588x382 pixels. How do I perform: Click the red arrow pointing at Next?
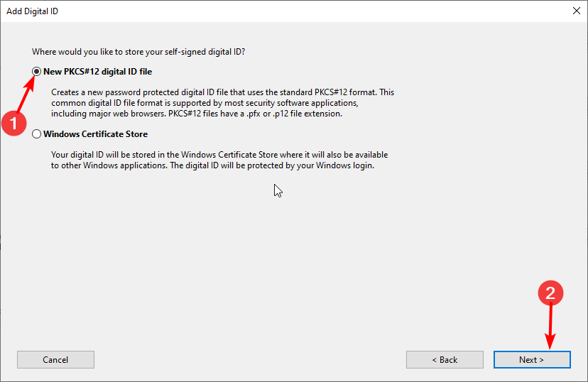pyautogui.click(x=550, y=327)
